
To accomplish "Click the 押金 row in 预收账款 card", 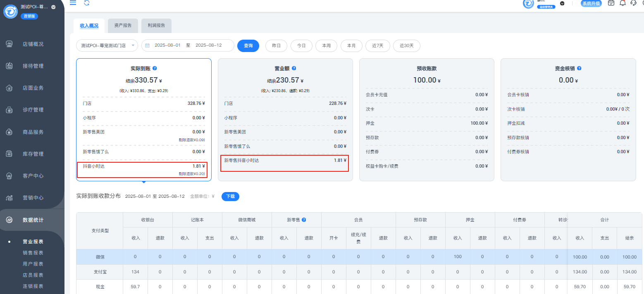I will pos(427,123).
